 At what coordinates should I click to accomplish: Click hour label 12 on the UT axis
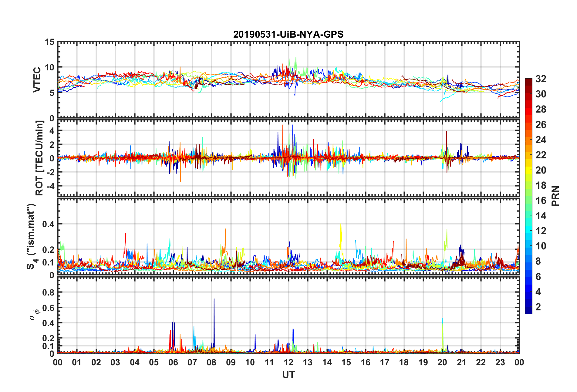tap(288, 362)
